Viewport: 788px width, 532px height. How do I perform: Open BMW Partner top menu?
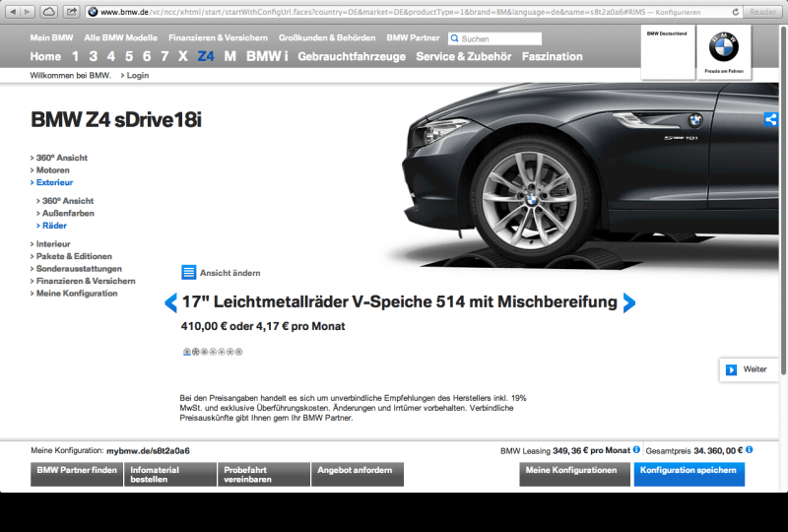[413, 37]
